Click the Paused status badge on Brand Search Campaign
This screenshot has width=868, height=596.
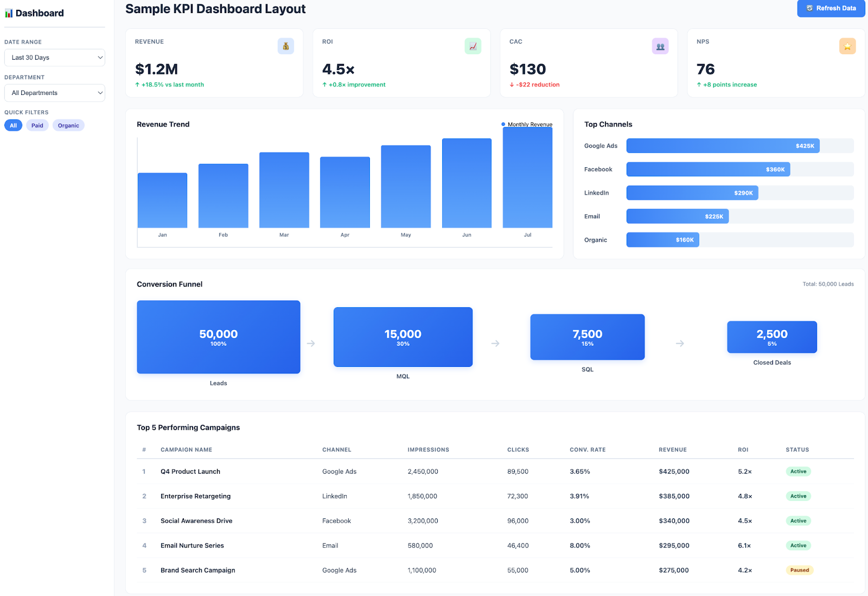799,570
